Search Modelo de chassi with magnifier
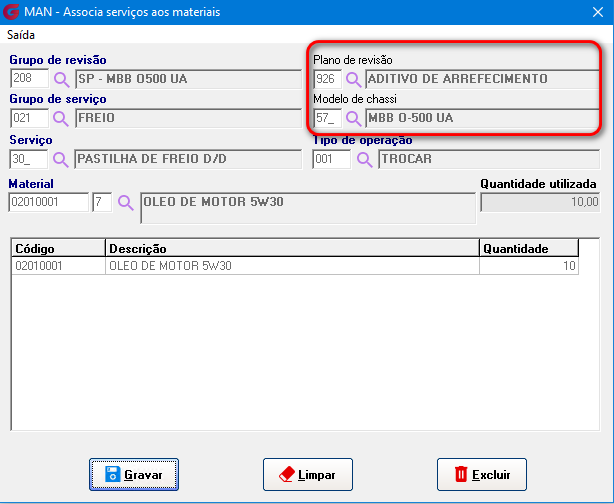The width and height of the screenshot is (614, 504). tap(354, 118)
